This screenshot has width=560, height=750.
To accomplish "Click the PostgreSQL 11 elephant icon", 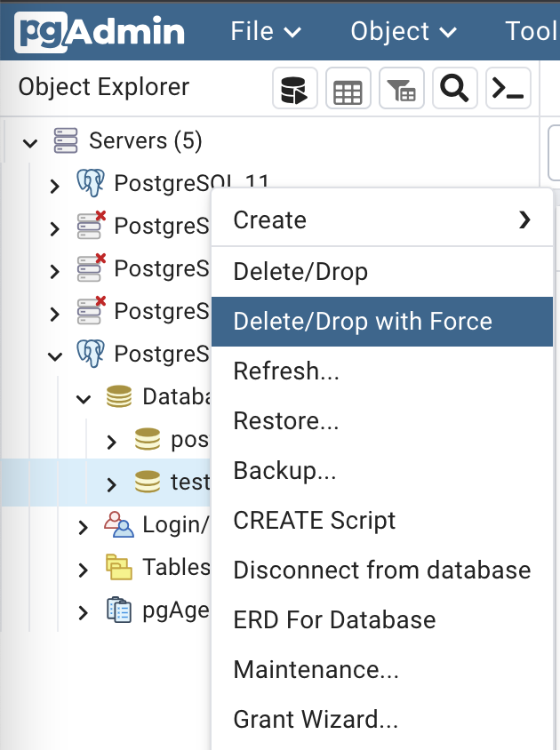I will [90, 184].
